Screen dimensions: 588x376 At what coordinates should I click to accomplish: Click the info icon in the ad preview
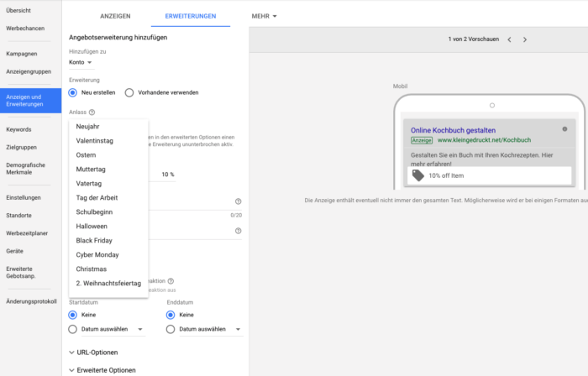point(564,129)
